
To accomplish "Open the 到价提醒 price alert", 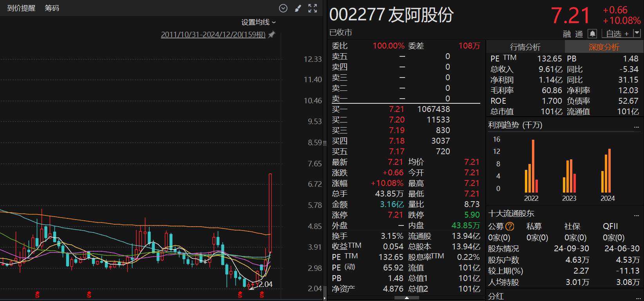I will pyautogui.click(x=21, y=8).
